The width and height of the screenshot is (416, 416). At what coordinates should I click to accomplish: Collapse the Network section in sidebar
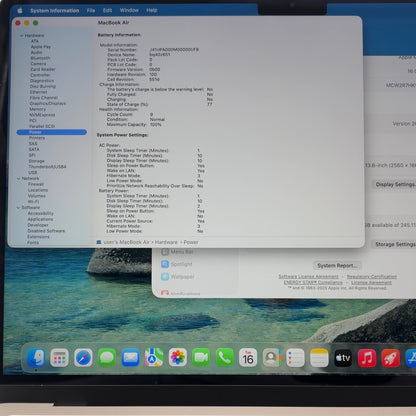pos(18,178)
